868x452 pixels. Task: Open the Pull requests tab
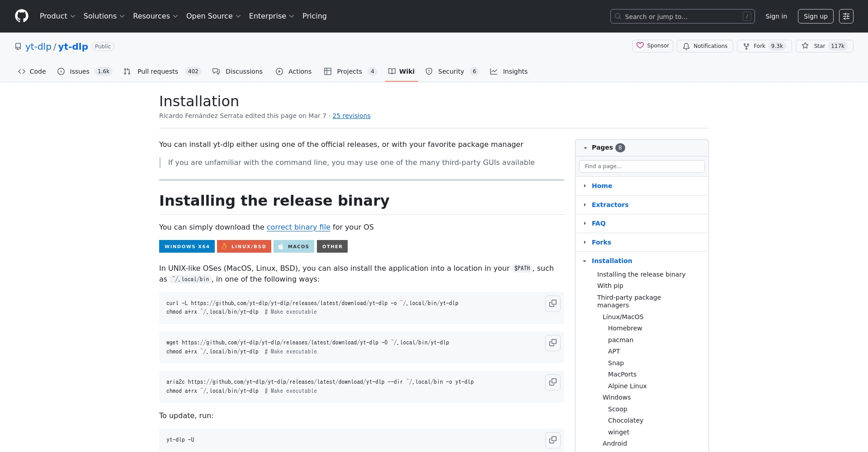point(162,71)
